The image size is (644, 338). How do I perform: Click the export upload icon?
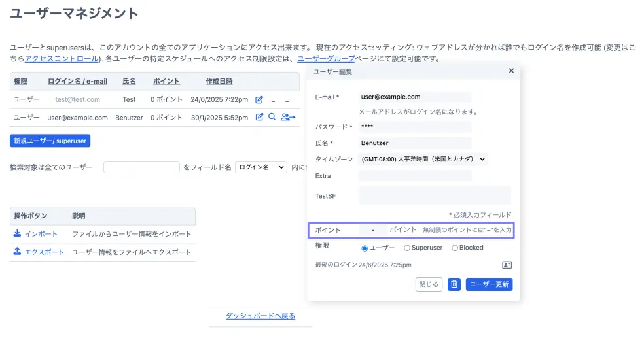[17, 251]
